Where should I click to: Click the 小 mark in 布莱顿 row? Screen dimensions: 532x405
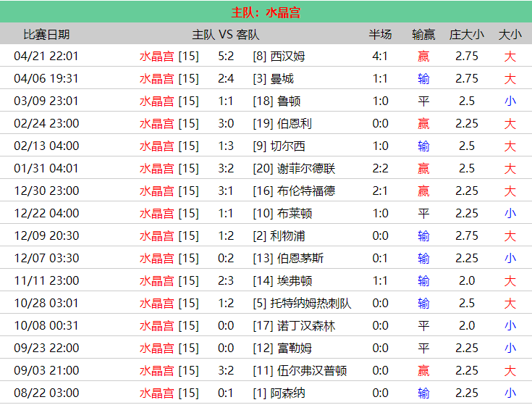[x=510, y=213]
